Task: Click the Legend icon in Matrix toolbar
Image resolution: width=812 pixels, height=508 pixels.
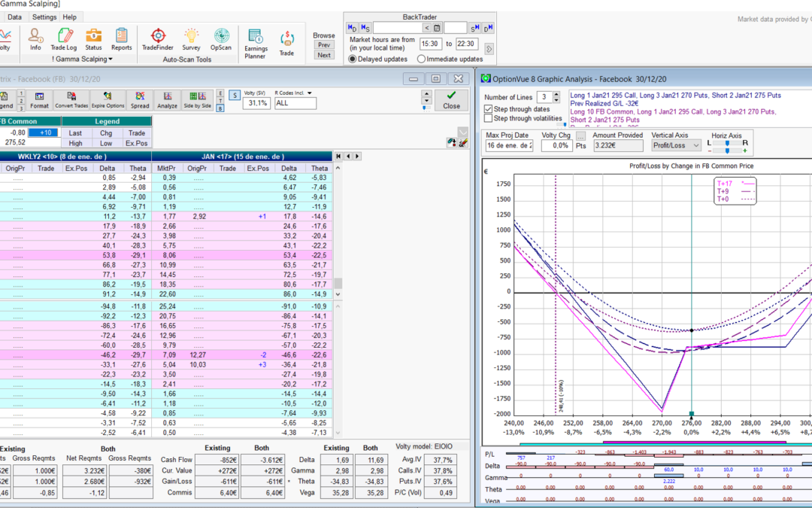Action: pyautogui.click(x=5, y=100)
